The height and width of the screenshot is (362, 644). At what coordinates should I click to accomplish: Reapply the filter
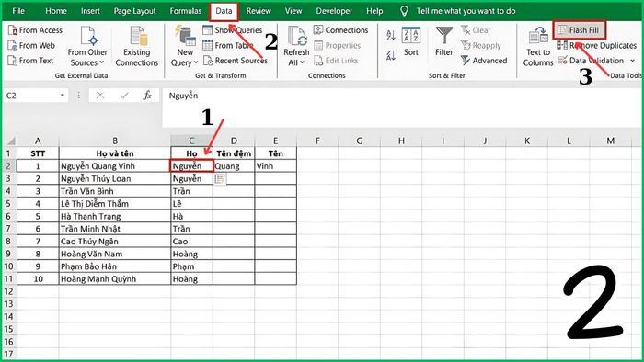click(x=481, y=46)
